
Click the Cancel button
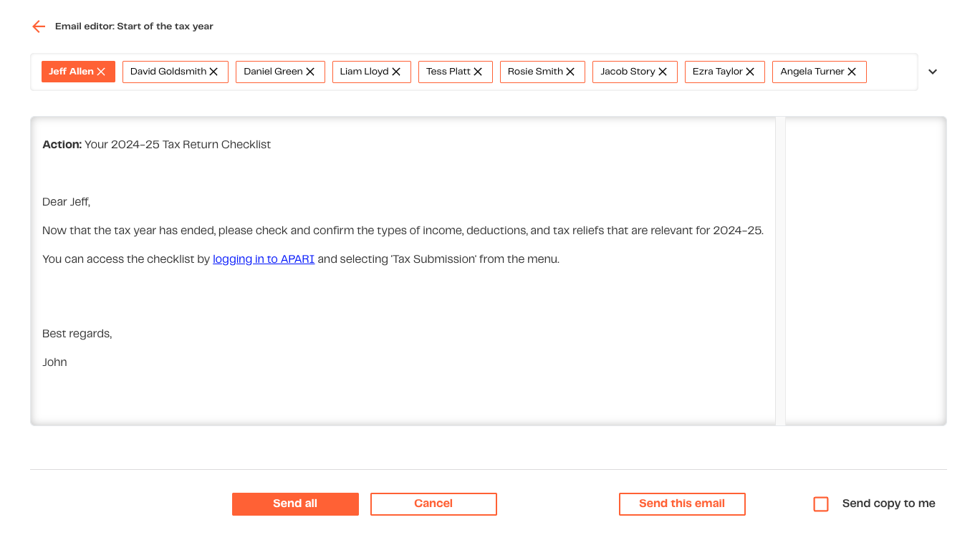tap(433, 503)
